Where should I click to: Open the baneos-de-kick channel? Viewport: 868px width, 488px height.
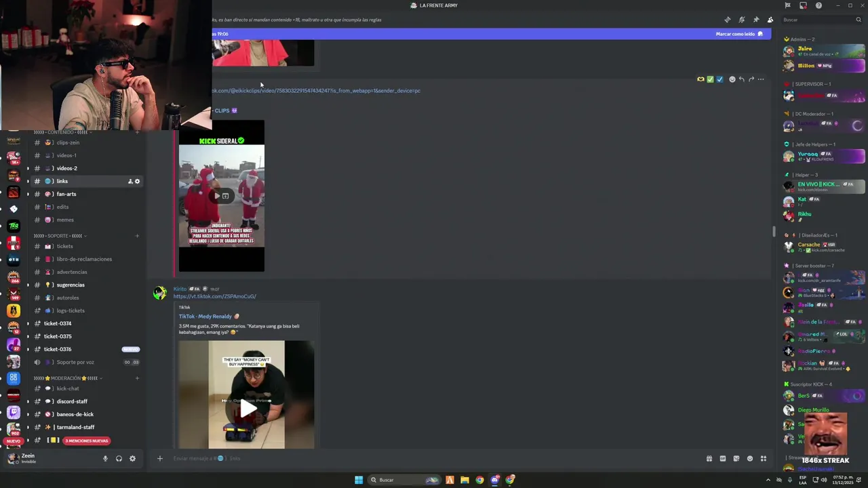point(87,414)
